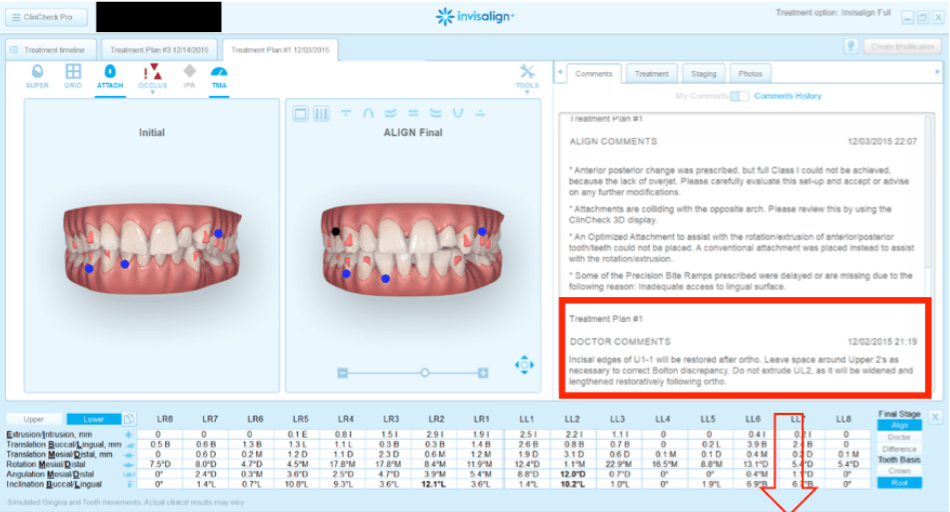Click the Comments History link
The height and width of the screenshot is (512, 950).
click(788, 96)
